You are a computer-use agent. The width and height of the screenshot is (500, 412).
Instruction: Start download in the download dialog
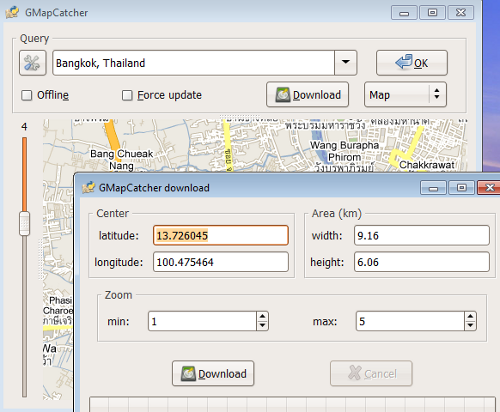click(x=213, y=373)
